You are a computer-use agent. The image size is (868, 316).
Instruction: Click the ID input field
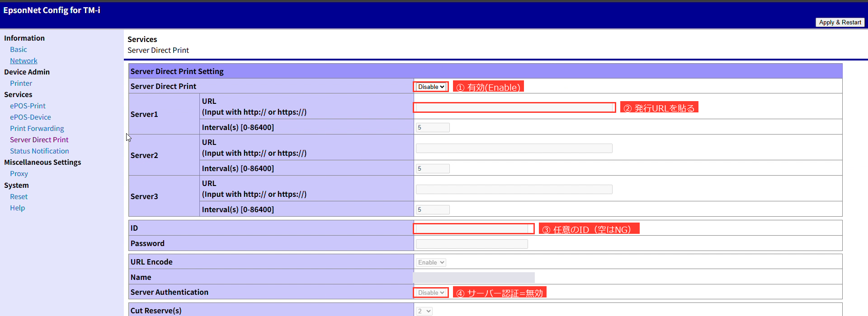[x=472, y=228]
